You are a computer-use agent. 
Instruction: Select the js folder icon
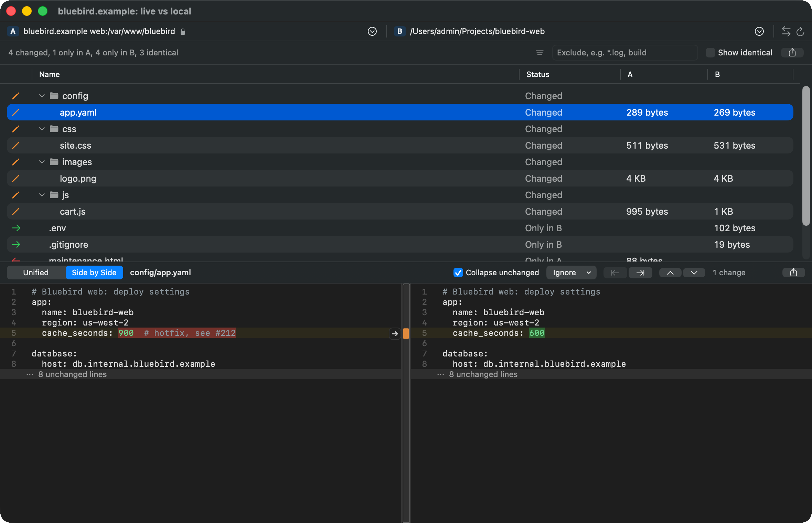[x=54, y=195]
